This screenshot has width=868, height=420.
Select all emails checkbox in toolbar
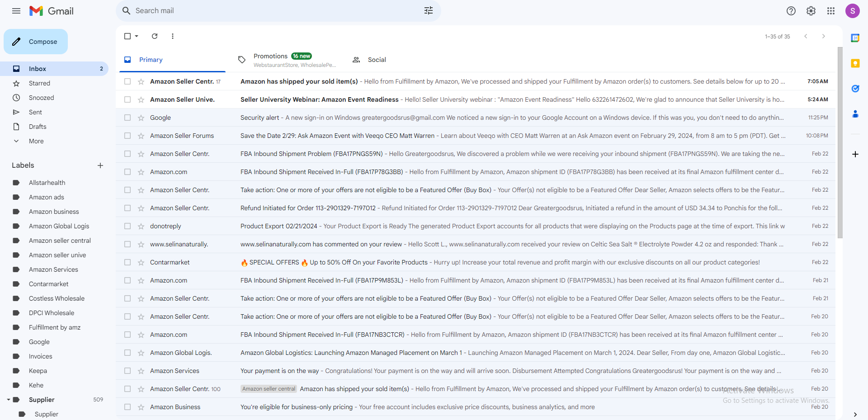[x=127, y=36]
